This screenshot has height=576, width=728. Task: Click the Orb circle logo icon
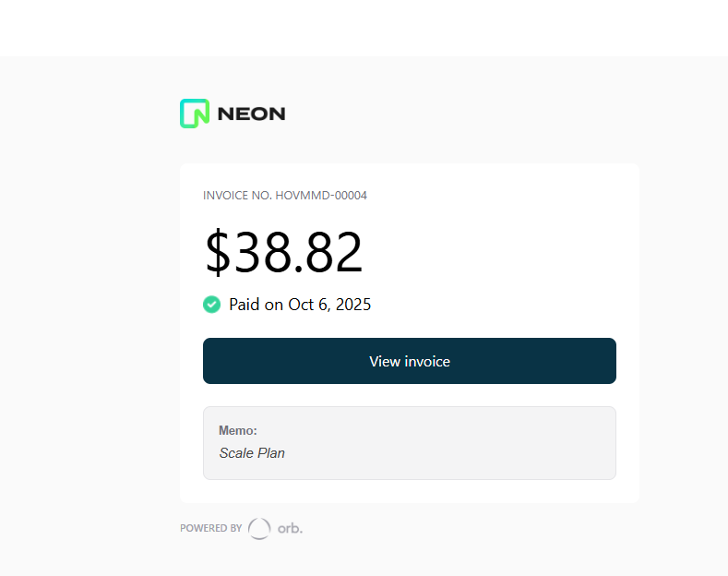pyautogui.click(x=259, y=528)
